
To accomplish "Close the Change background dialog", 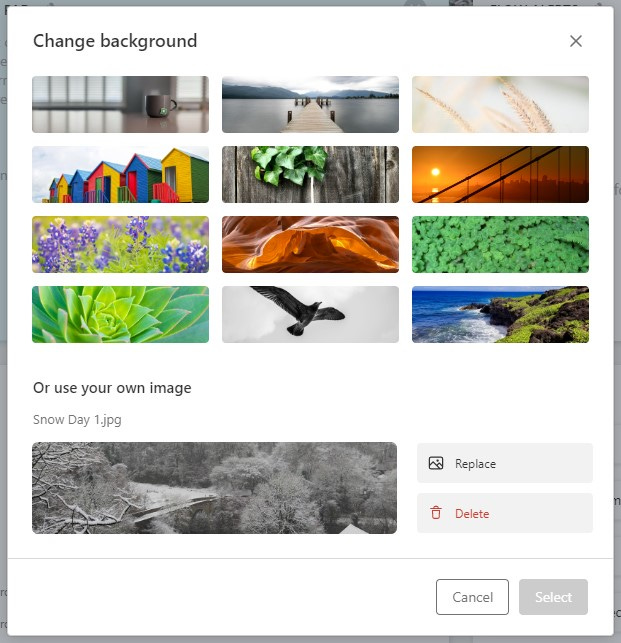I will [576, 41].
